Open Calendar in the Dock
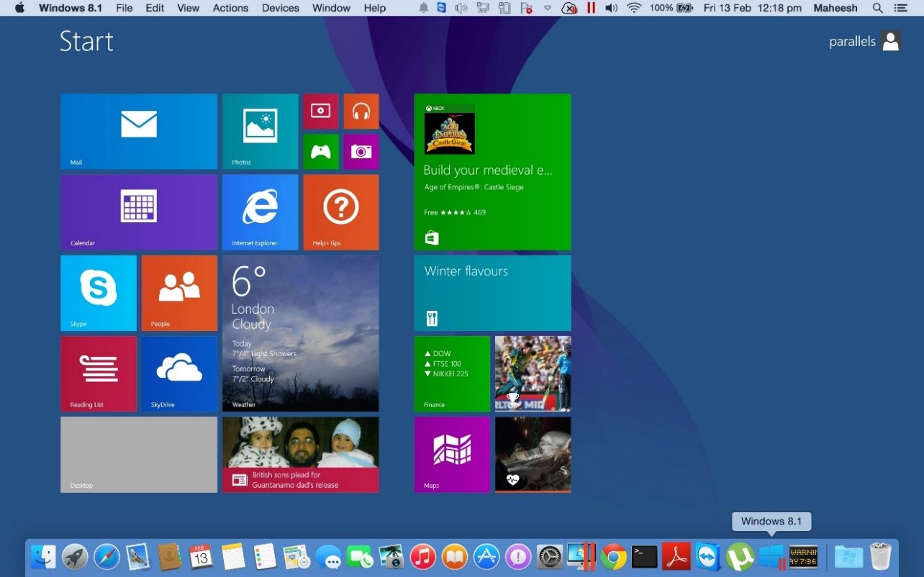Image resolution: width=924 pixels, height=577 pixels. (201, 556)
